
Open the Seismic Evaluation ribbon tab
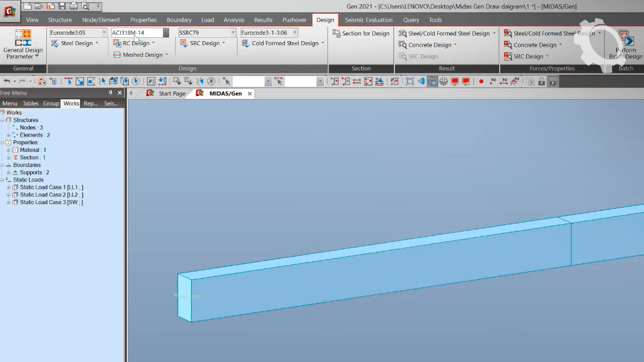pyautogui.click(x=369, y=20)
